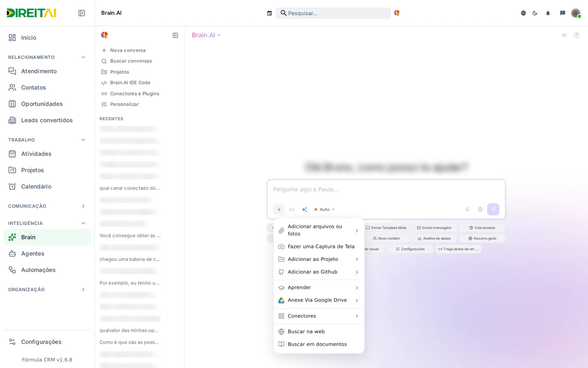Expand the Organização section
The width and height of the screenshot is (588, 368).
click(x=83, y=289)
